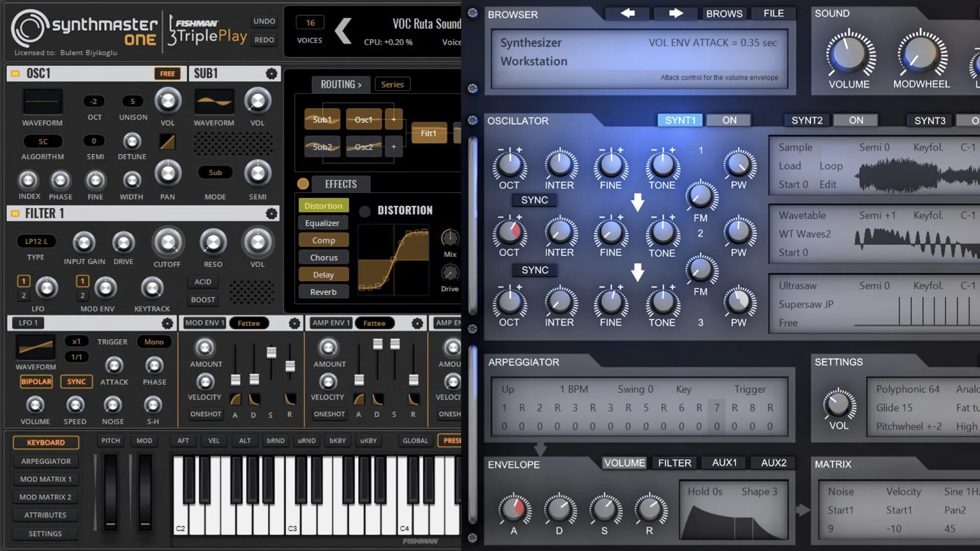Toggle the BIPOLAR button in LFO
Screen dimensions: 980x551
[x=36, y=382]
